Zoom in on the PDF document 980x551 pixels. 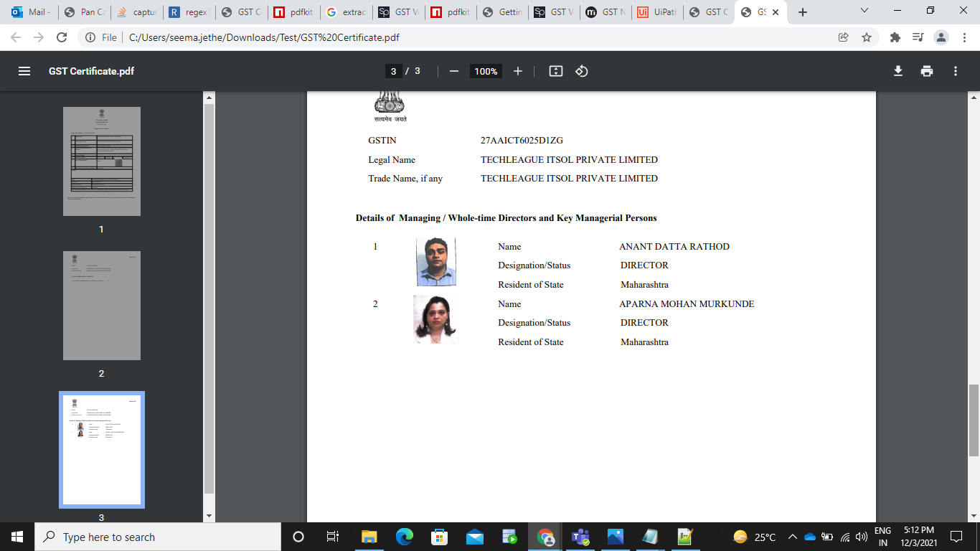518,71
